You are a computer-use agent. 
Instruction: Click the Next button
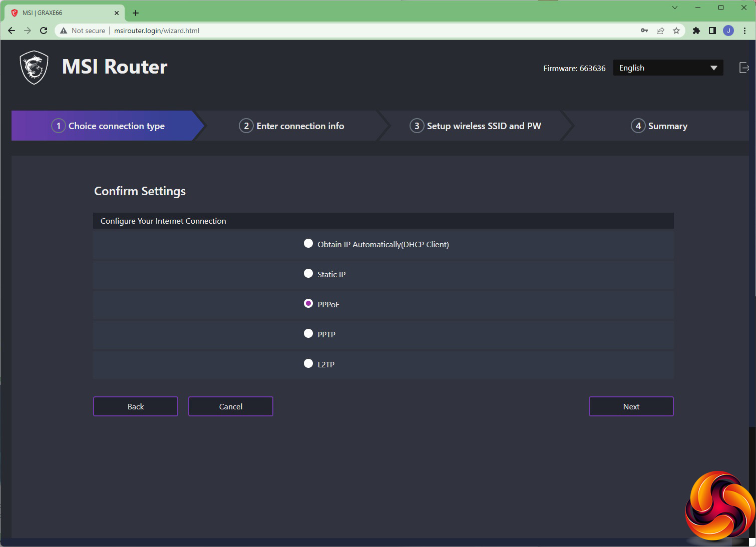pos(631,406)
